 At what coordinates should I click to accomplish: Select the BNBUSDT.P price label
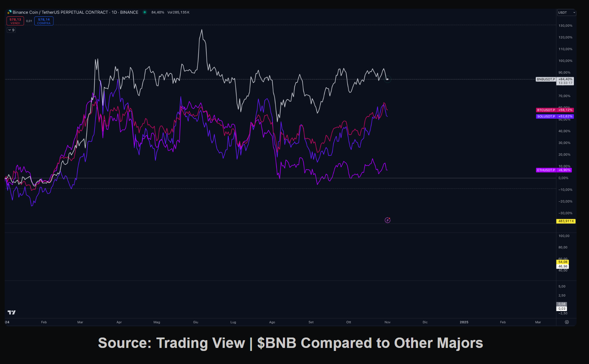[x=546, y=79]
